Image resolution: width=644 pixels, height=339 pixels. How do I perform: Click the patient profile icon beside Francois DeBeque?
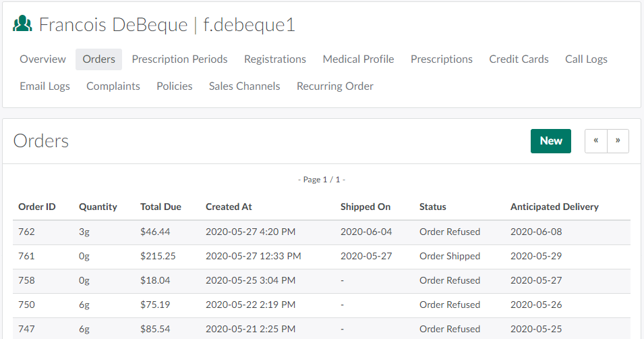[x=23, y=25]
